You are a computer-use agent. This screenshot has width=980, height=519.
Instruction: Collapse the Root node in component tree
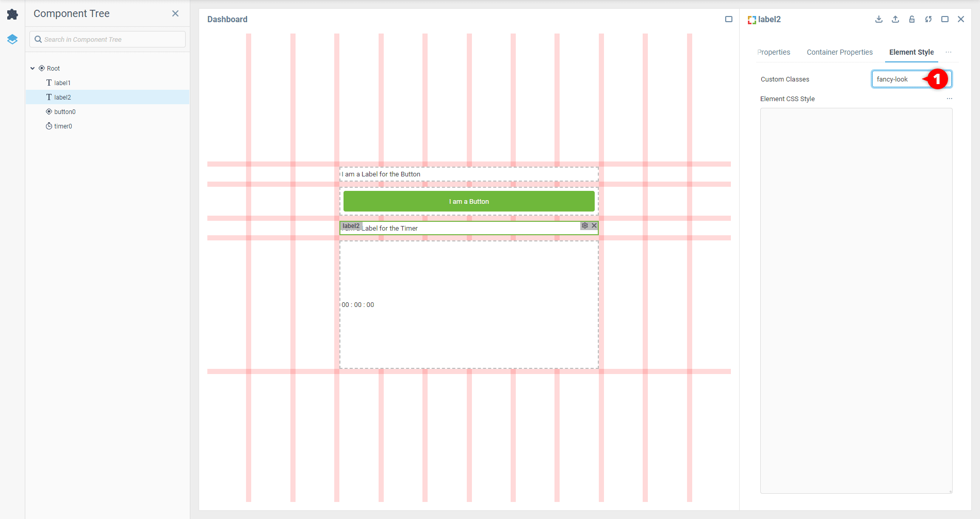[x=32, y=68]
